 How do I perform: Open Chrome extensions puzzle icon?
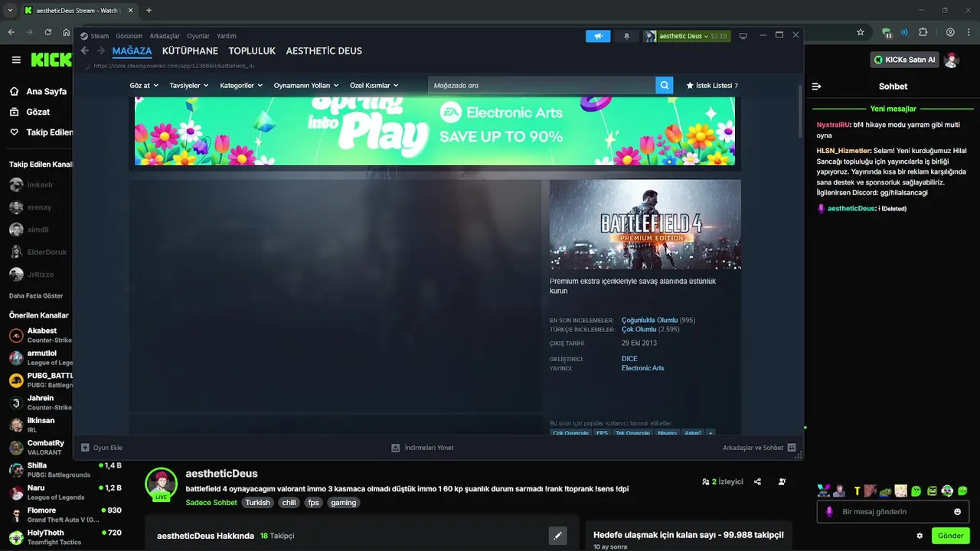click(923, 33)
